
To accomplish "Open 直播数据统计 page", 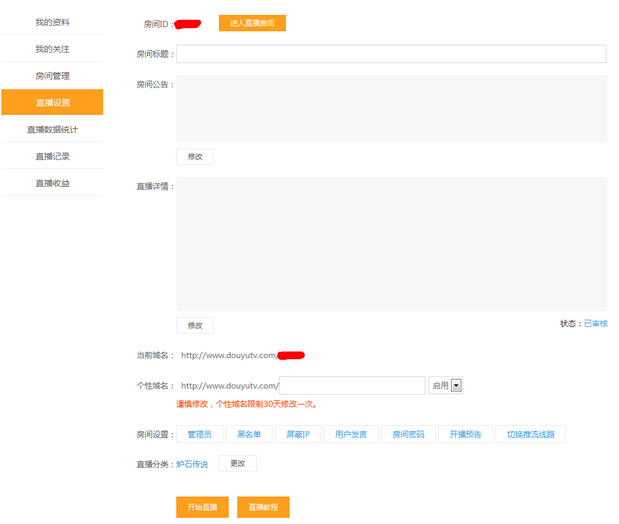I will [52, 129].
